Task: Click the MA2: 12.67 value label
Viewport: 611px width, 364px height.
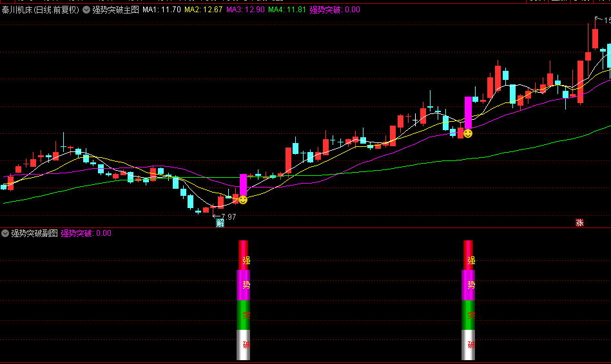Action: pyautogui.click(x=204, y=10)
